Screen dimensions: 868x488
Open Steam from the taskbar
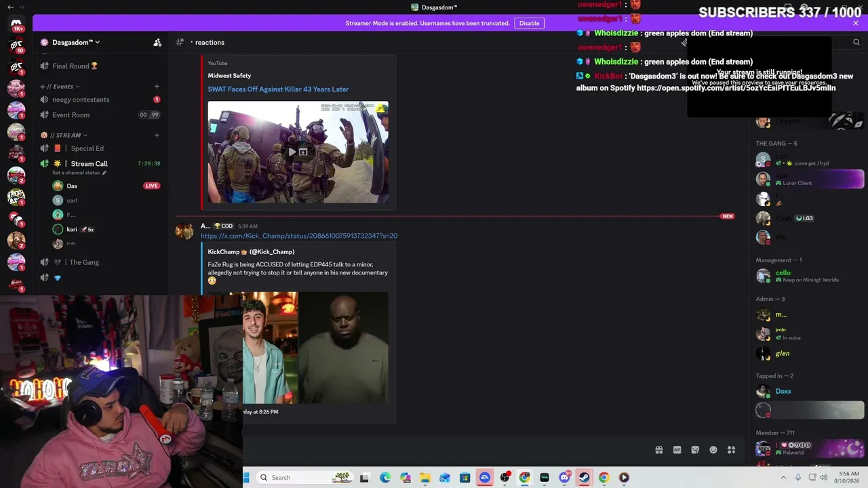click(x=584, y=478)
